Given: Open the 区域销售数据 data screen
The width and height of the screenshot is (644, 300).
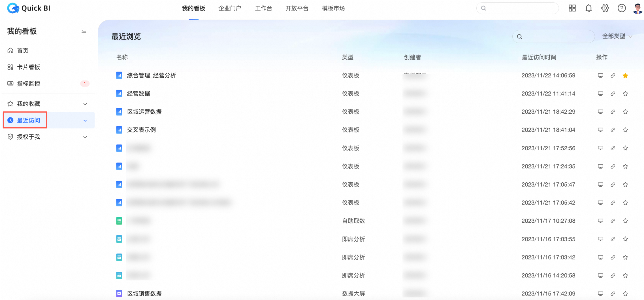Looking at the screenshot, I should tap(144, 293).
